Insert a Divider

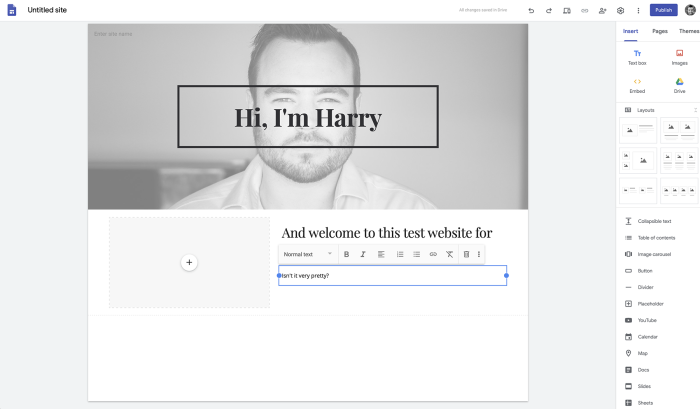click(645, 287)
